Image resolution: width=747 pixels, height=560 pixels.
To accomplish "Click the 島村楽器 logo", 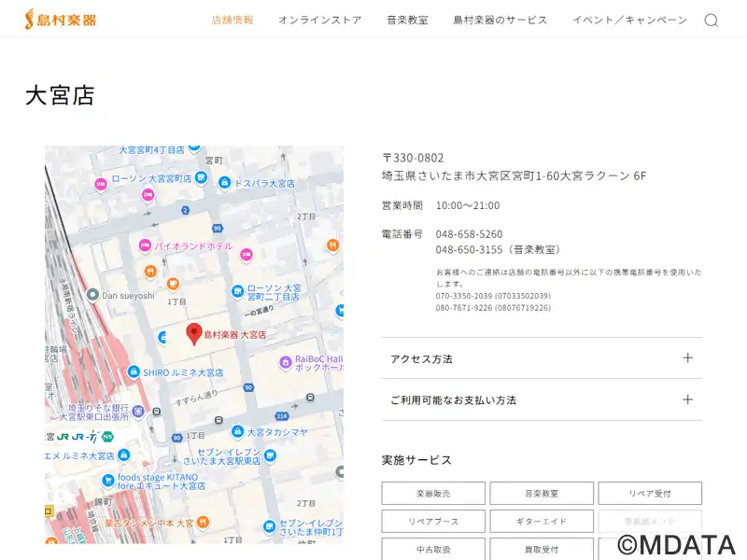I will coord(61,19).
